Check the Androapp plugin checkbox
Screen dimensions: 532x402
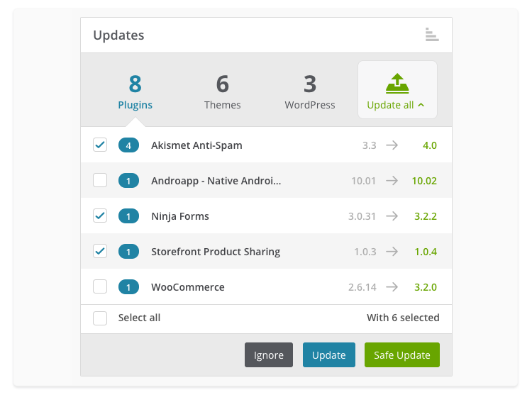100,180
